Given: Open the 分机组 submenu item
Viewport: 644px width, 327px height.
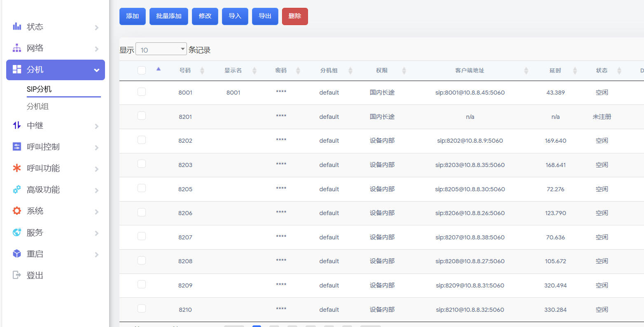Looking at the screenshot, I should tap(37, 107).
